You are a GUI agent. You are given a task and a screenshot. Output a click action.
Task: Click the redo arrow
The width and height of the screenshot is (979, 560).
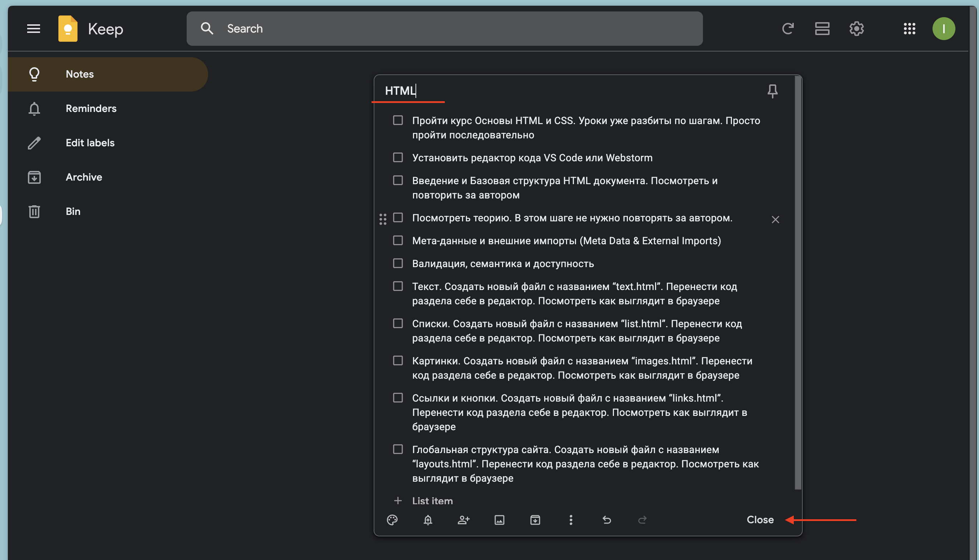[x=642, y=520]
